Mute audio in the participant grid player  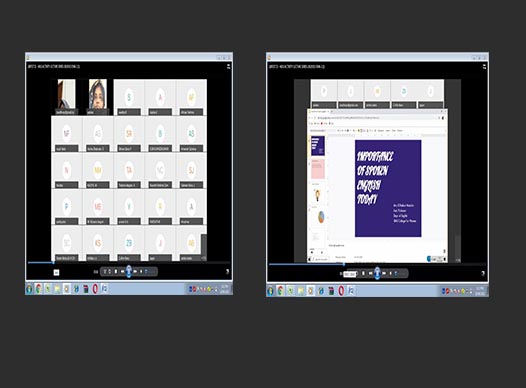[141, 271]
